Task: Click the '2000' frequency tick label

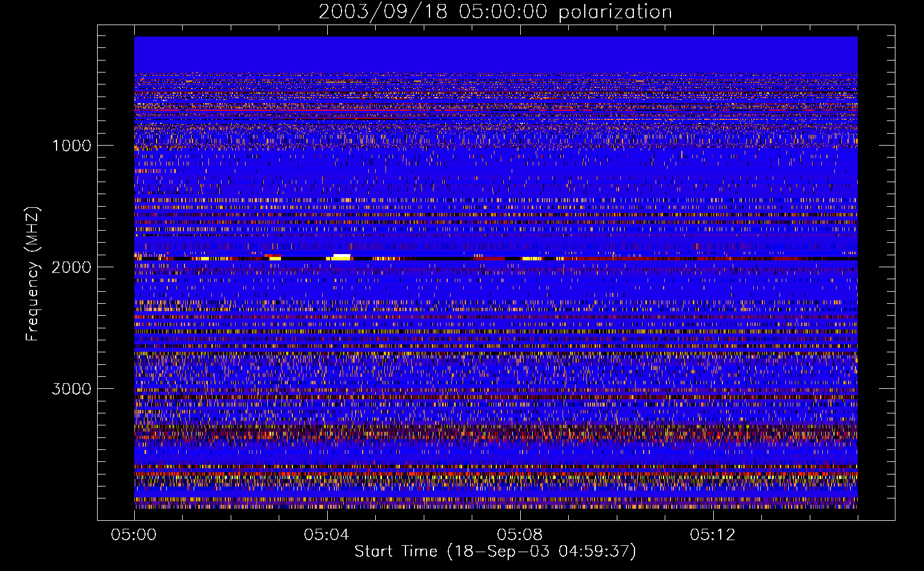Action: tap(71, 267)
